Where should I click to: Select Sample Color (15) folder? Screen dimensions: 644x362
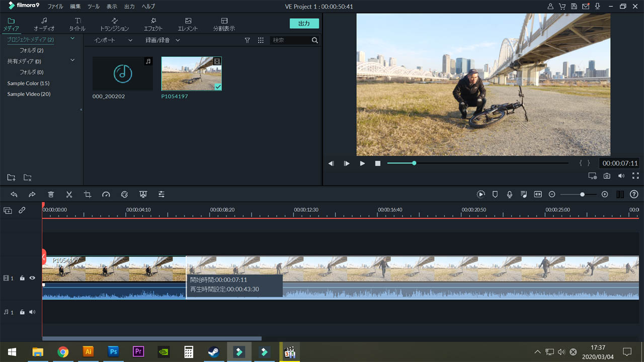coord(28,83)
